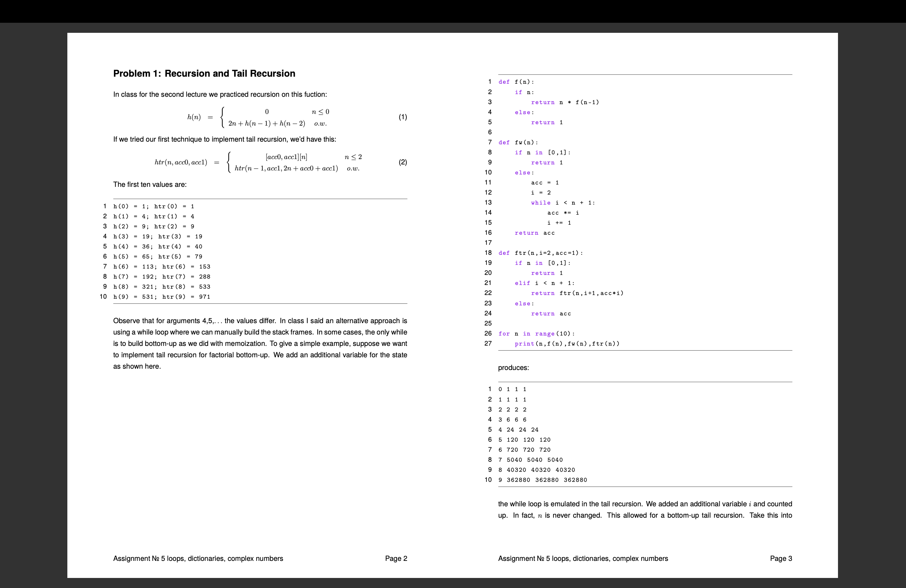Click the line "h(3) = 19; htr(3) = 19"
Viewport: 906px width, 588px height.
[157, 236]
